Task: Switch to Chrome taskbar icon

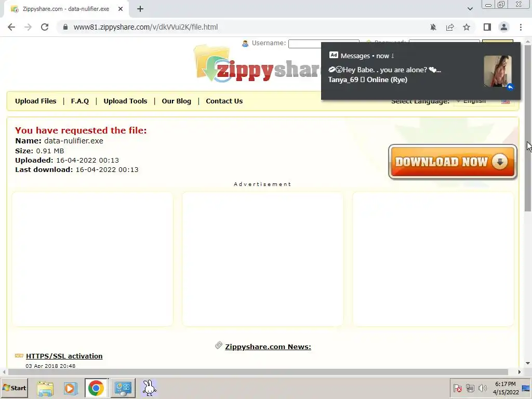Action: [x=96, y=388]
